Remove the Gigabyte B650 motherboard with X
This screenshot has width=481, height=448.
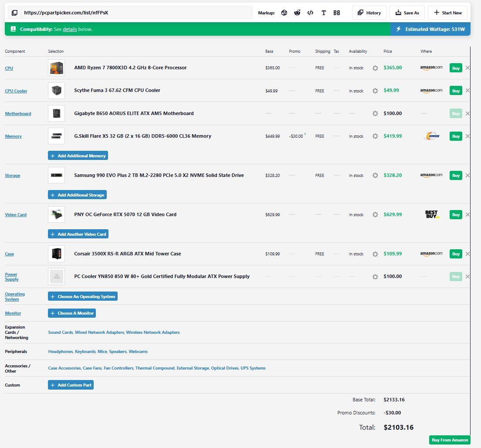[467, 114]
